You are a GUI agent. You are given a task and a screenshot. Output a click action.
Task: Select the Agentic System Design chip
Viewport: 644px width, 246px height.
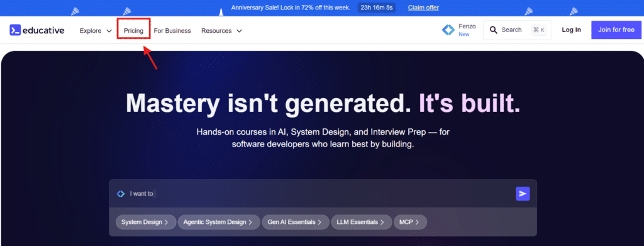pos(218,222)
